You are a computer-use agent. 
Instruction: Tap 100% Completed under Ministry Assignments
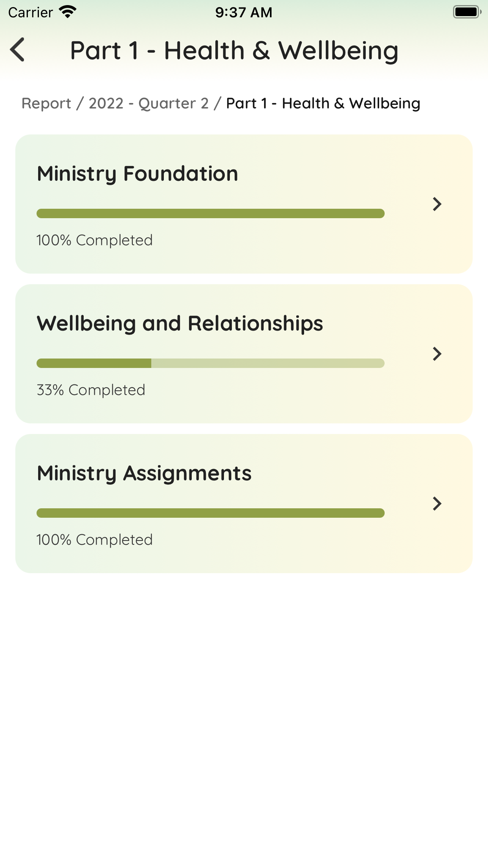pyautogui.click(x=94, y=540)
